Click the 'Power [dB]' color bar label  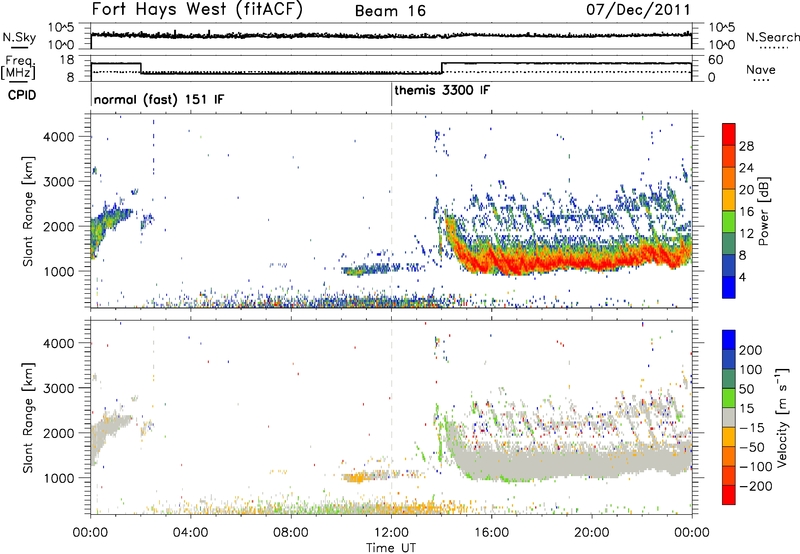click(763, 211)
